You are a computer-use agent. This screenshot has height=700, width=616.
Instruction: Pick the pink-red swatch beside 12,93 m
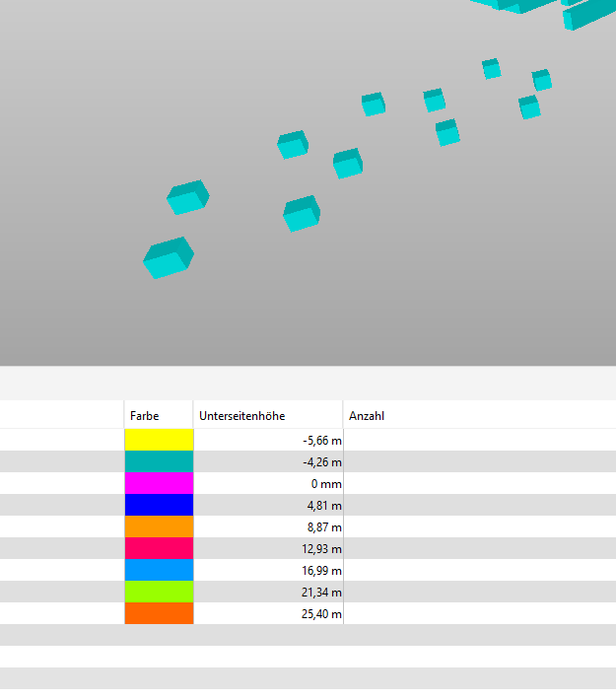tap(159, 548)
